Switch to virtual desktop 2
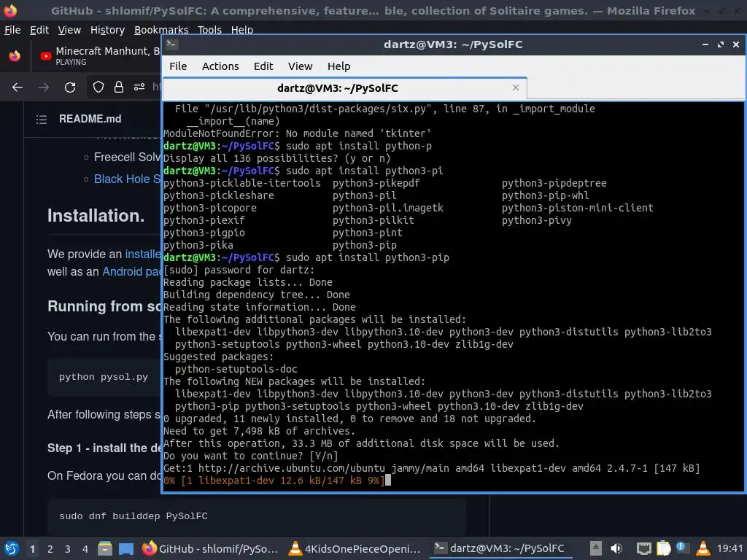 [50, 549]
